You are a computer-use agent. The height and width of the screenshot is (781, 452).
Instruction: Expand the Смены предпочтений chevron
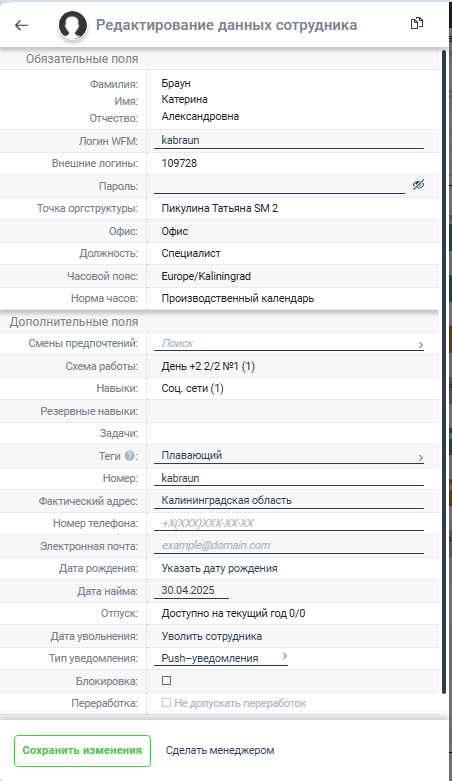[421, 345]
